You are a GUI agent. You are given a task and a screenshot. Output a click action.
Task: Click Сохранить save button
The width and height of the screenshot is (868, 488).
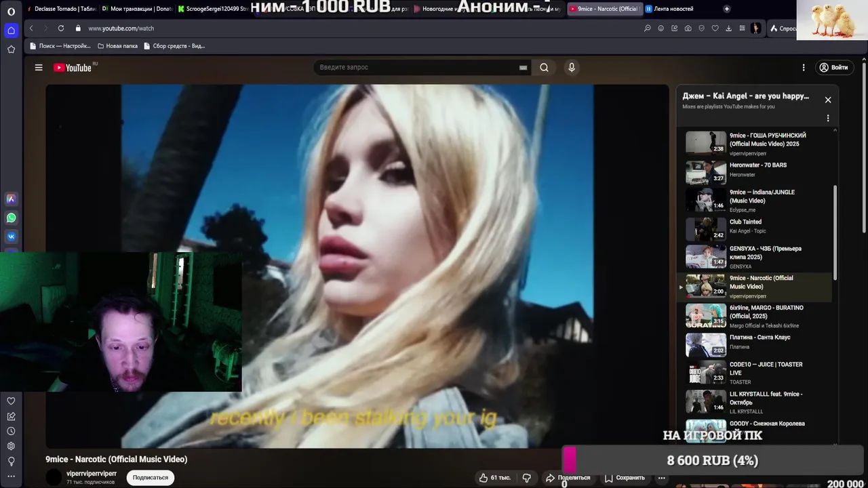[625, 478]
